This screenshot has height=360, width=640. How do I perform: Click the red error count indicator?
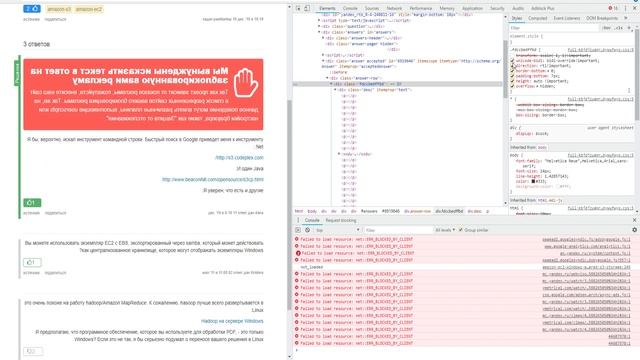pos(613,8)
